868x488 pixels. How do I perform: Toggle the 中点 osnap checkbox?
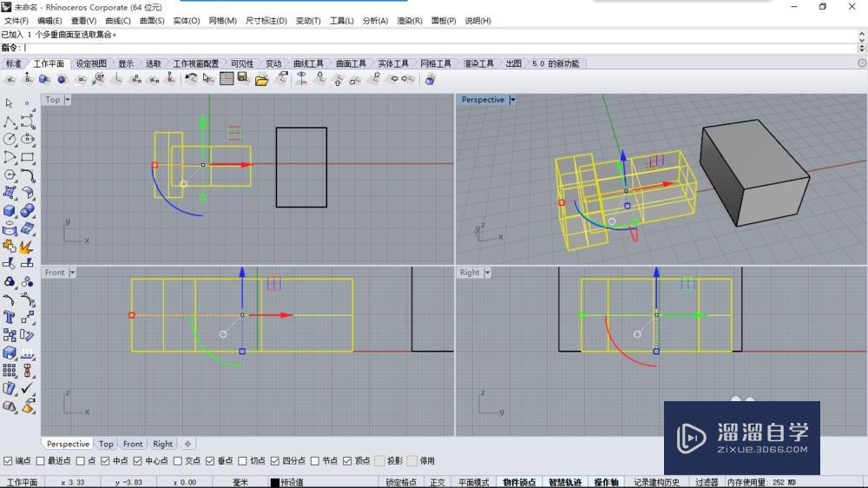coord(105,461)
